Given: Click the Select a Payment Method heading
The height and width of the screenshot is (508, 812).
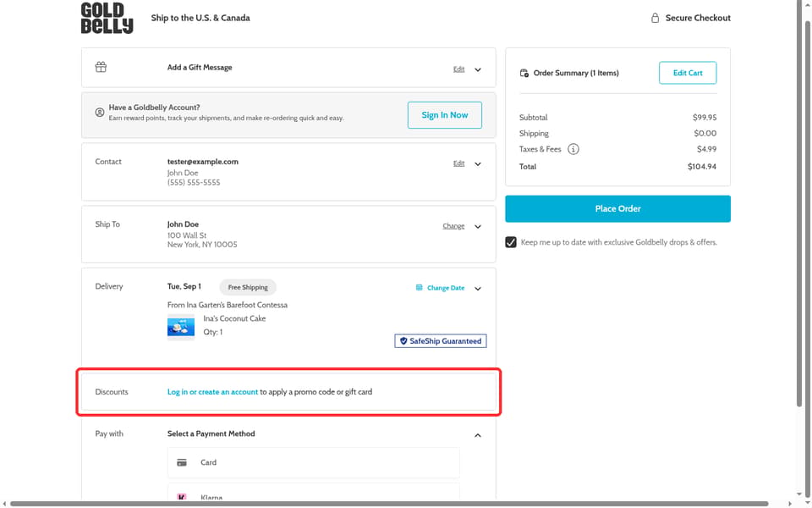Looking at the screenshot, I should point(211,433).
